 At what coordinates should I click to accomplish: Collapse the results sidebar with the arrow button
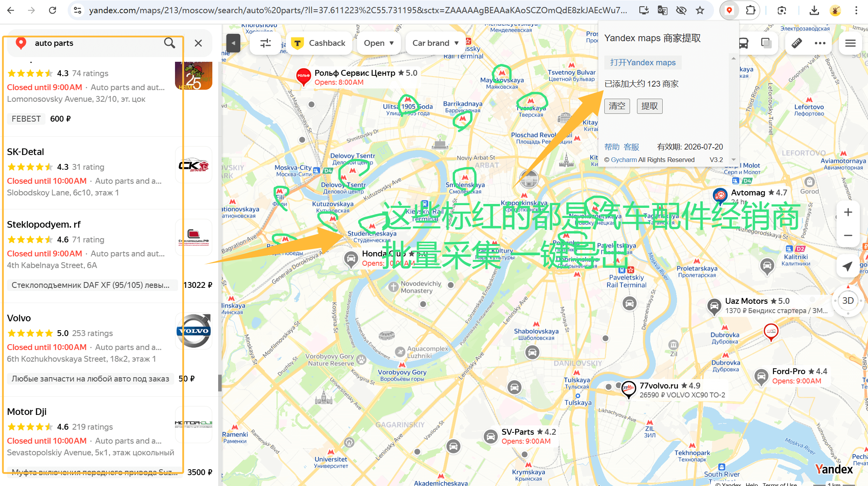233,43
